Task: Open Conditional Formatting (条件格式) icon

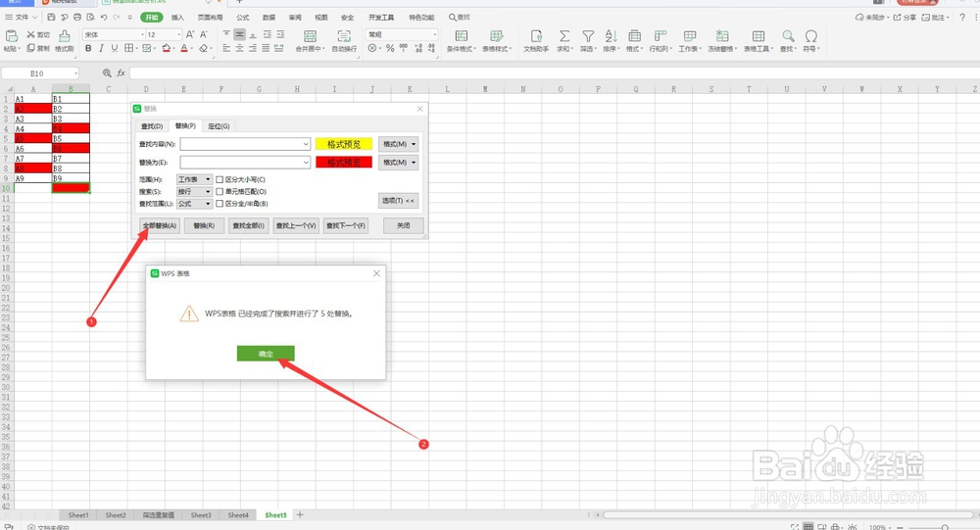Action: point(462,35)
